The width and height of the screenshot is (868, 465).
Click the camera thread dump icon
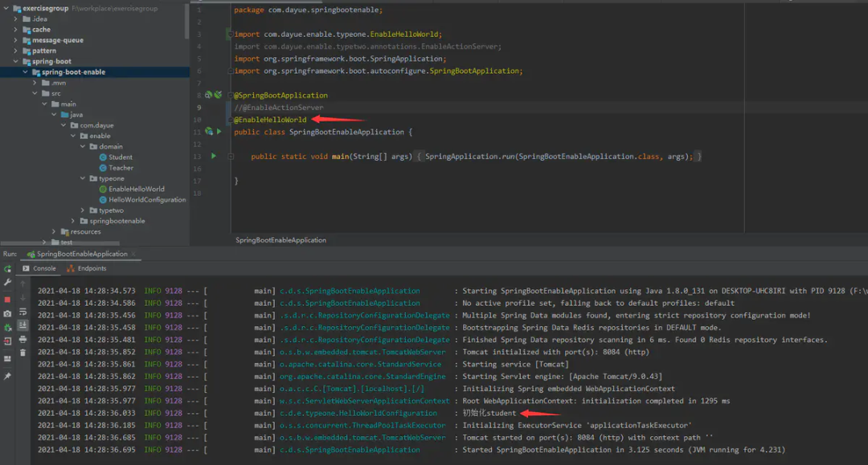click(x=7, y=313)
